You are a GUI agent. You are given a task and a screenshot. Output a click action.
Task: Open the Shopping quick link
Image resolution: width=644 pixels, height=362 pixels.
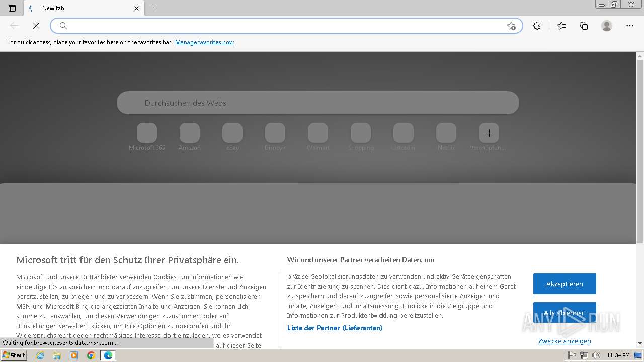[x=361, y=137]
